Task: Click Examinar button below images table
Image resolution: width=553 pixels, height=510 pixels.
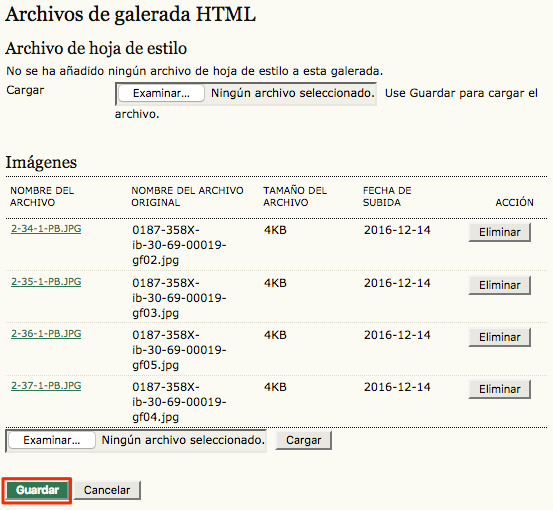Action: pos(51,440)
